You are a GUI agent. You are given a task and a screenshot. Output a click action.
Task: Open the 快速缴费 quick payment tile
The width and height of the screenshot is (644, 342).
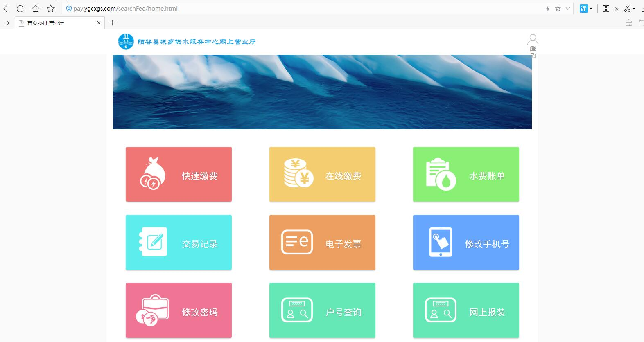(x=179, y=174)
